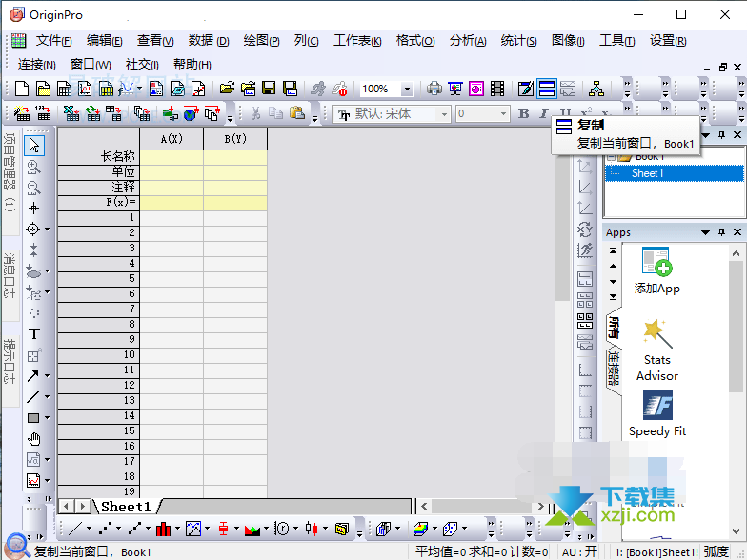Click the 长名称 row label
Image resolution: width=747 pixels, height=560 pixels.
[x=99, y=156]
